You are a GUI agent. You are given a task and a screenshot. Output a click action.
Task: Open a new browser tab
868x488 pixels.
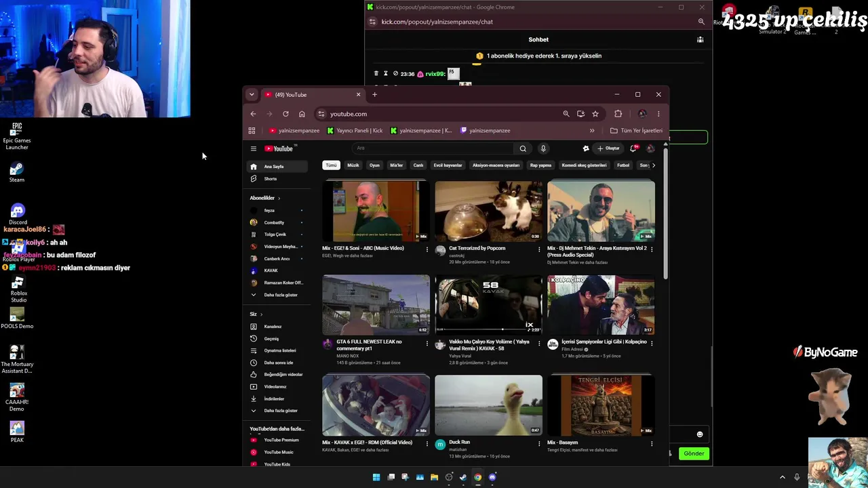tap(374, 95)
